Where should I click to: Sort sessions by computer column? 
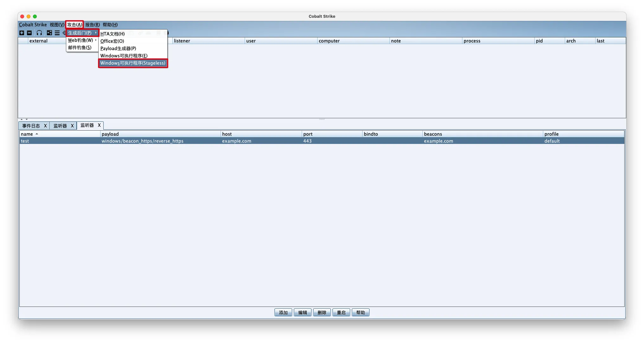click(x=353, y=41)
